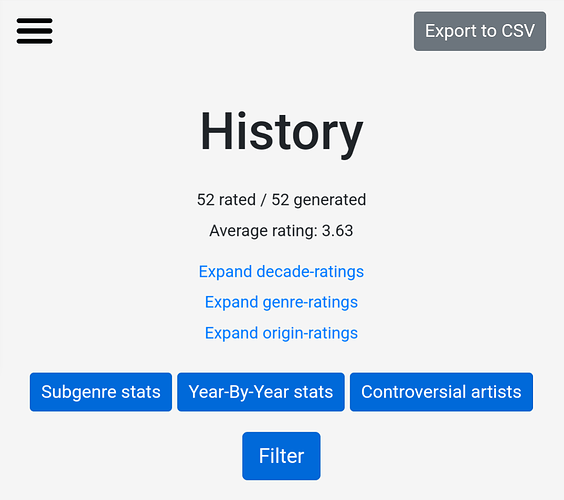Image resolution: width=564 pixels, height=500 pixels.
Task: Open Year-By-Year stats
Action: 261,392
